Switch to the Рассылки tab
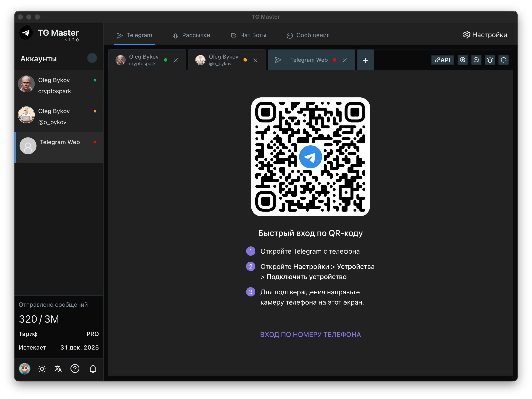This screenshot has width=532, height=399. tap(191, 35)
